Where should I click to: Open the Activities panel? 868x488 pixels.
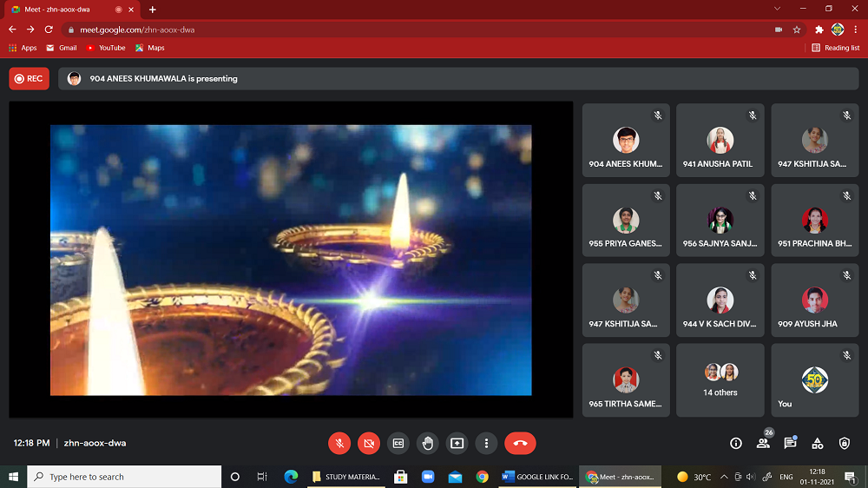pyautogui.click(x=817, y=443)
